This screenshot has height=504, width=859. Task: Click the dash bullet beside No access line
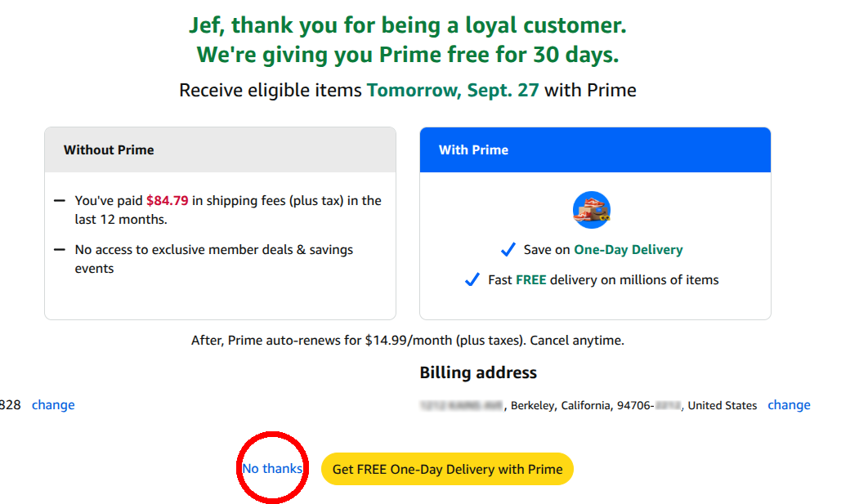point(59,250)
